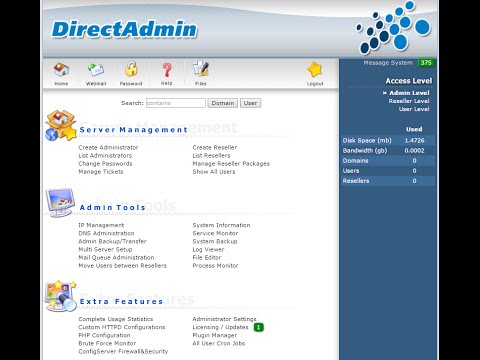Click the Logout star icon
480x360 pixels.
[x=315, y=70]
